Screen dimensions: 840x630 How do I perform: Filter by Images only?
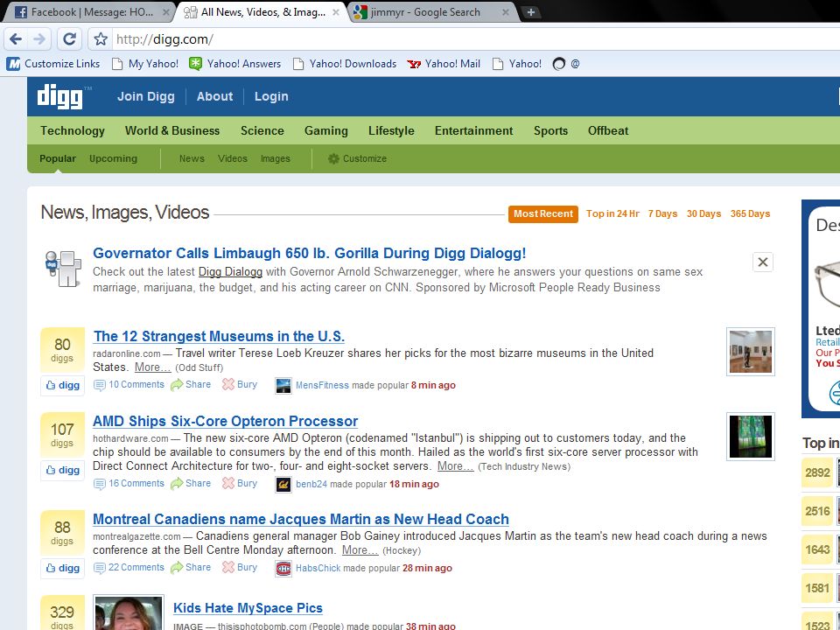point(276,158)
